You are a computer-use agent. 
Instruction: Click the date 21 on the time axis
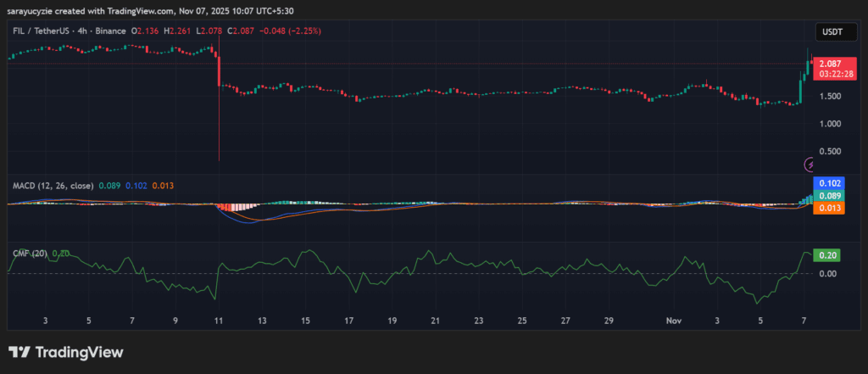click(435, 321)
